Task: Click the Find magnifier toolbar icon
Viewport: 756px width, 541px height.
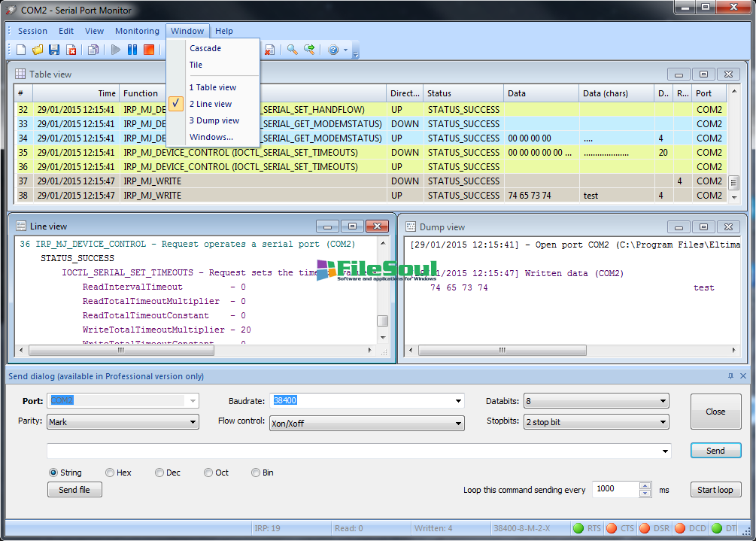Action: pos(292,50)
